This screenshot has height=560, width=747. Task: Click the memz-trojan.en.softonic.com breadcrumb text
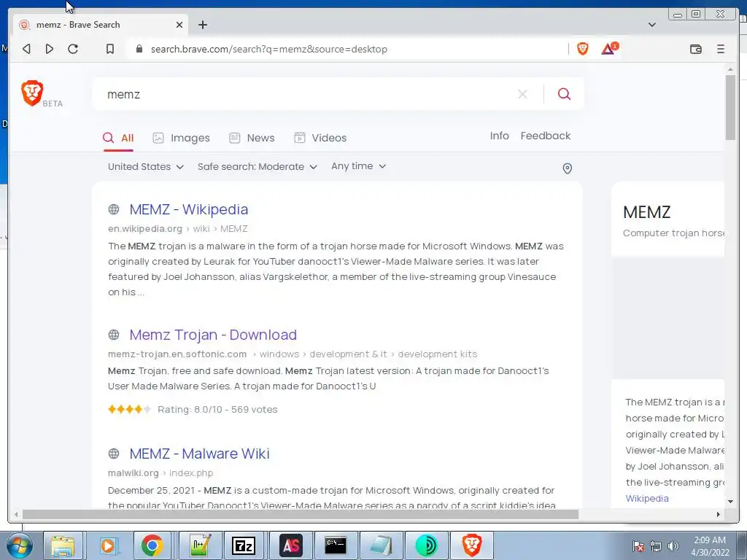point(177,354)
